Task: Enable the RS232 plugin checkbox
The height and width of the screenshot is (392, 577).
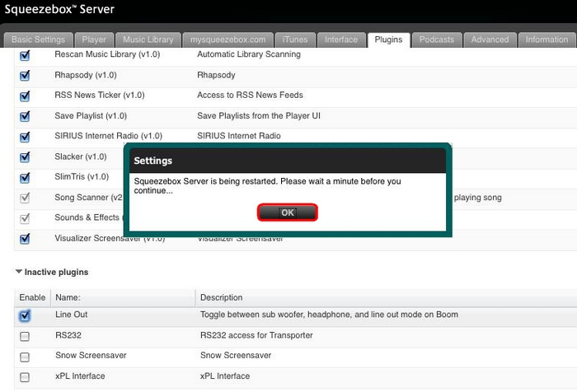Action: (x=25, y=336)
